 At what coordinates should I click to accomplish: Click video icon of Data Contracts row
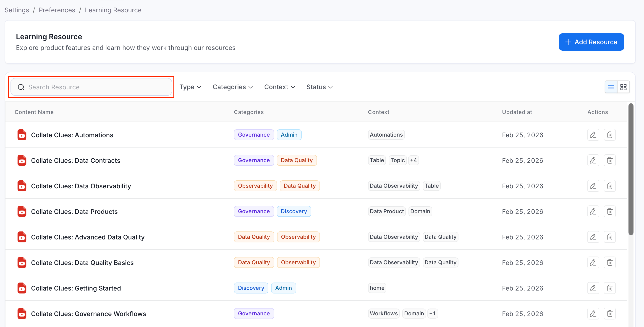coord(22,160)
